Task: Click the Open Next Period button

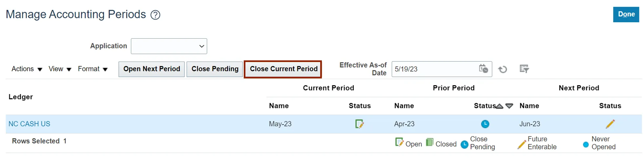Action: tap(152, 69)
